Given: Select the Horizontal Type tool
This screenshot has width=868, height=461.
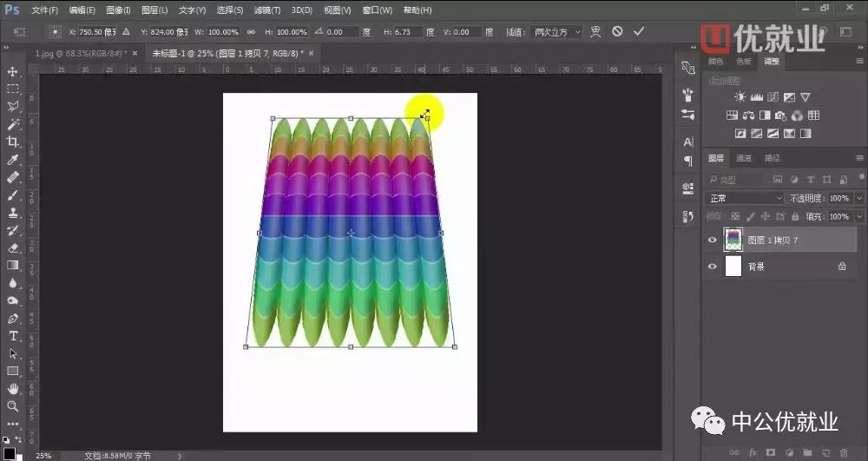Looking at the screenshot, I should click(x=13, y=336).
